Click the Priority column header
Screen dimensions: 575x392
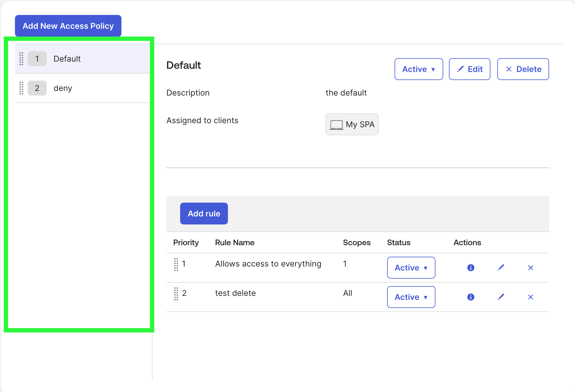pyautogui.click(x=186, y=243)
